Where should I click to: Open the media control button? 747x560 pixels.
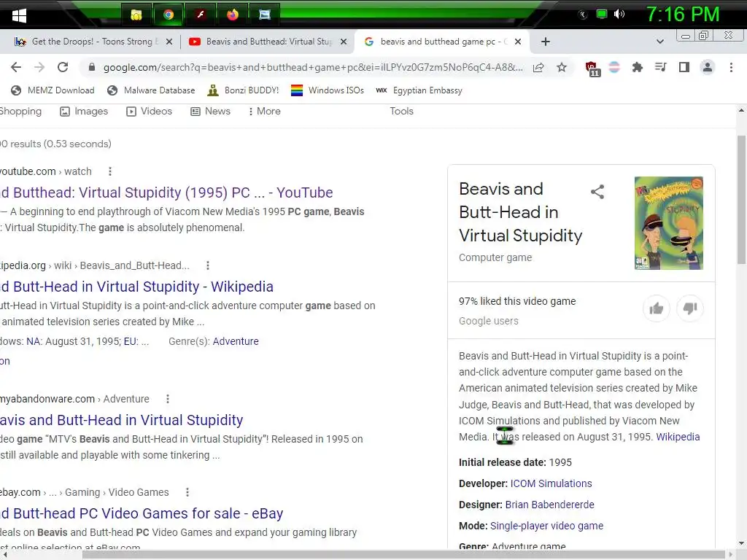pos(660,67)
